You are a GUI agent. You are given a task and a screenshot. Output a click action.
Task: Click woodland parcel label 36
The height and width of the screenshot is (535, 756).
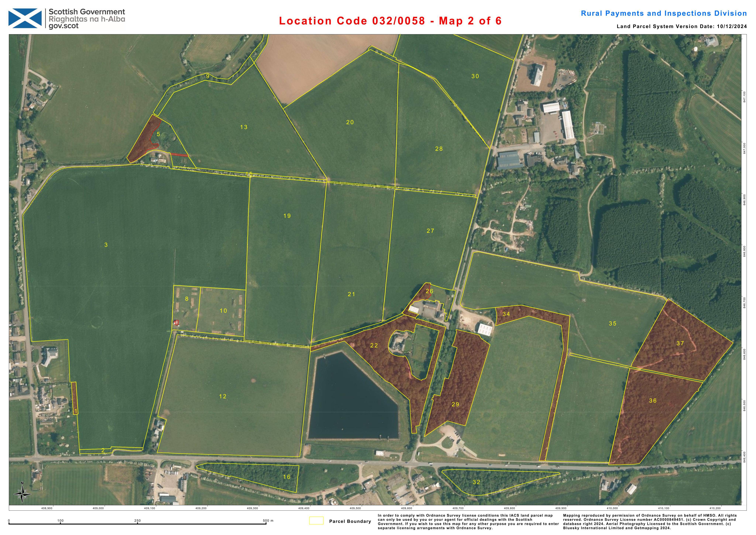pyautogui.click(x=653, y=401)
